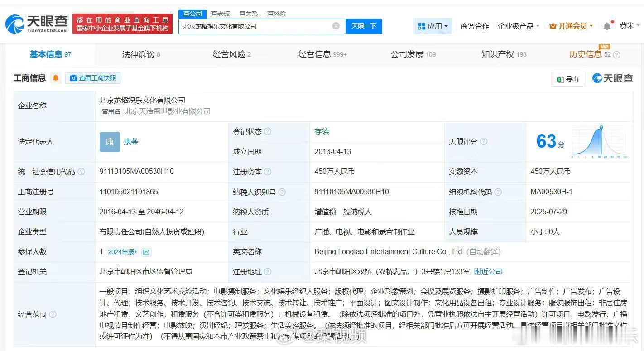Open help icon next to 纳税人识别号
Image resolution: width=644 pixels, height=351 pixels.
(282, 192)
